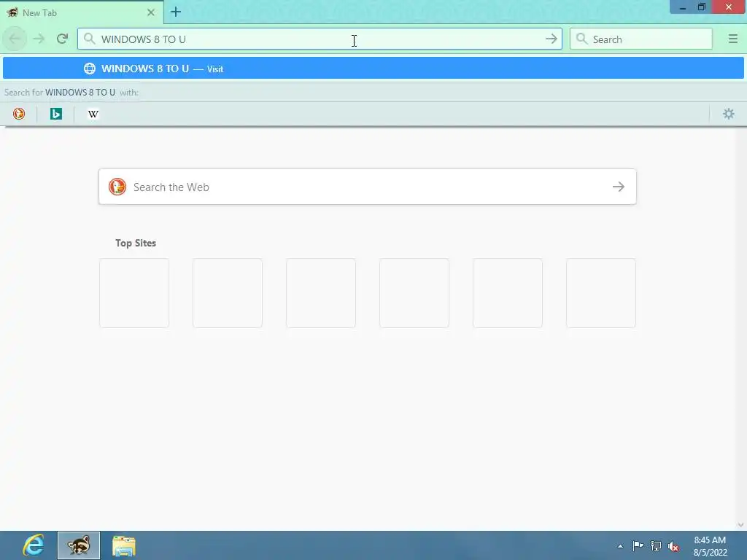
Task: Click raccoon browser taskbar icon
Action: 79,545
